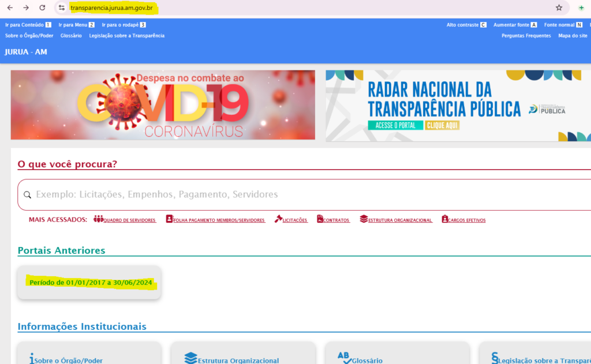This screenshot has width=591, height=364.
Task: Click the Informações Institucionais heading
Action: (x=82, y=327)
